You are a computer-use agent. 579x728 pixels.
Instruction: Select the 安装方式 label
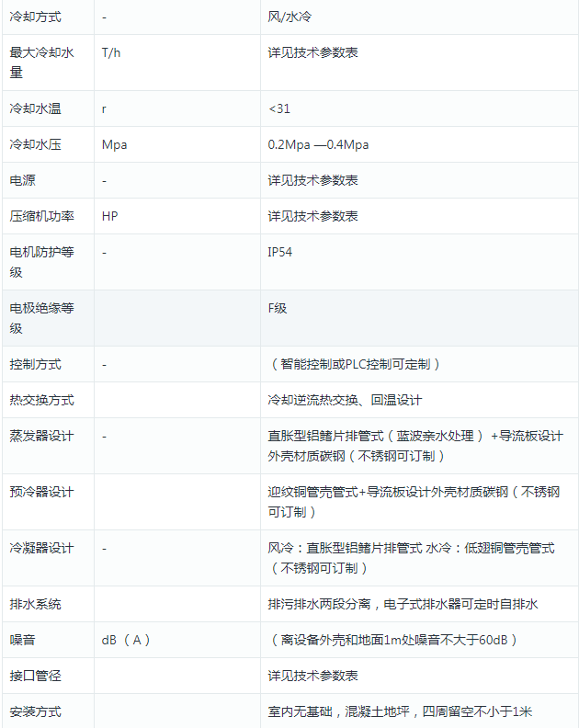35,711
